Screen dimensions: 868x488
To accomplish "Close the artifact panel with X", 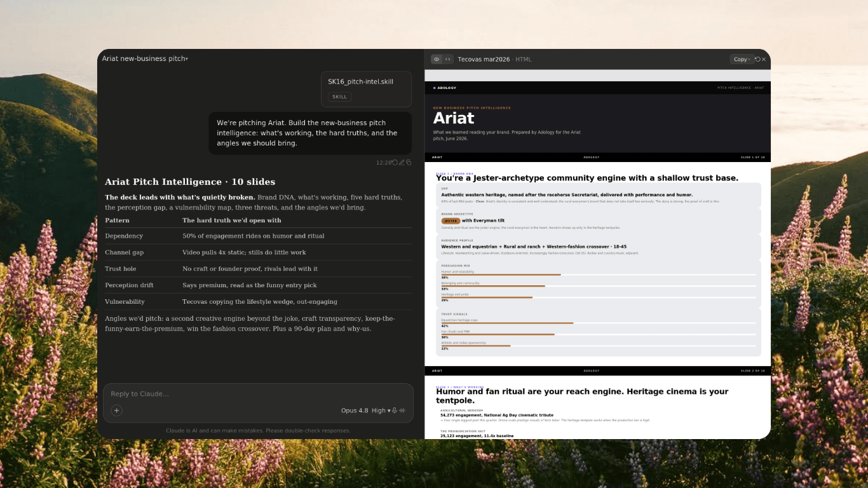I will (x=764, y=59).
